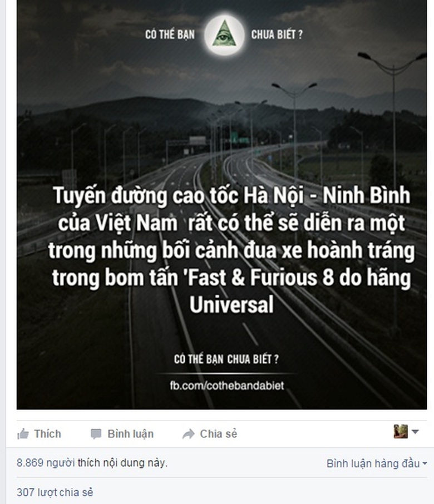Open the highway post photo
This screenshot has height=504, width=434.
click(222, 204)
